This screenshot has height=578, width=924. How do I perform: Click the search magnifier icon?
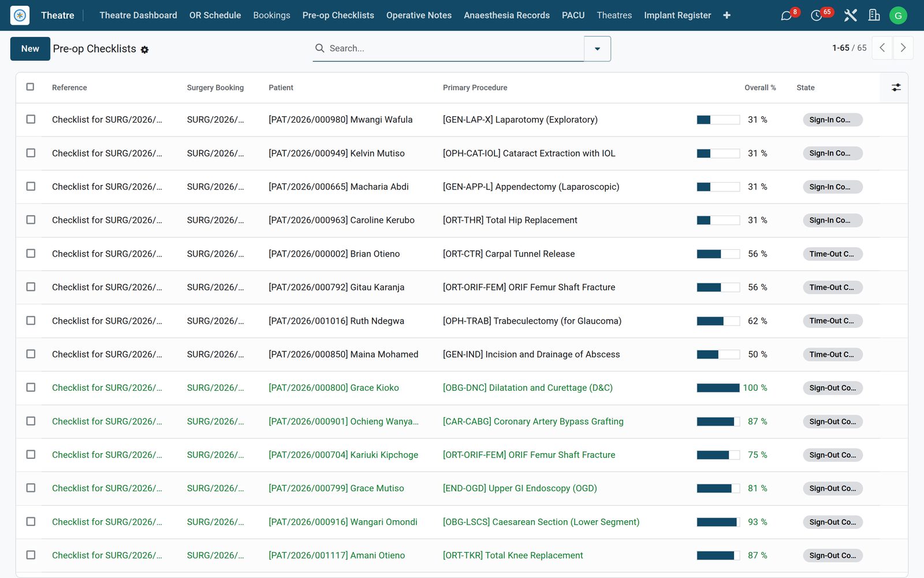tap(319, 49)
